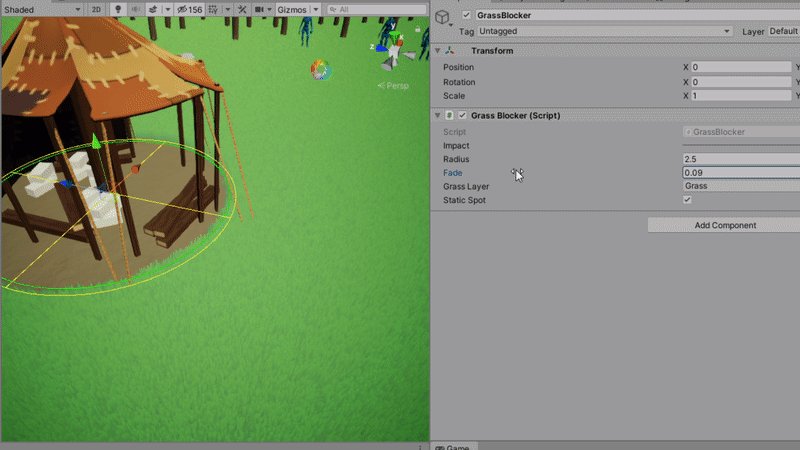Edit Radius value 2.5 field

coord(741,159)
